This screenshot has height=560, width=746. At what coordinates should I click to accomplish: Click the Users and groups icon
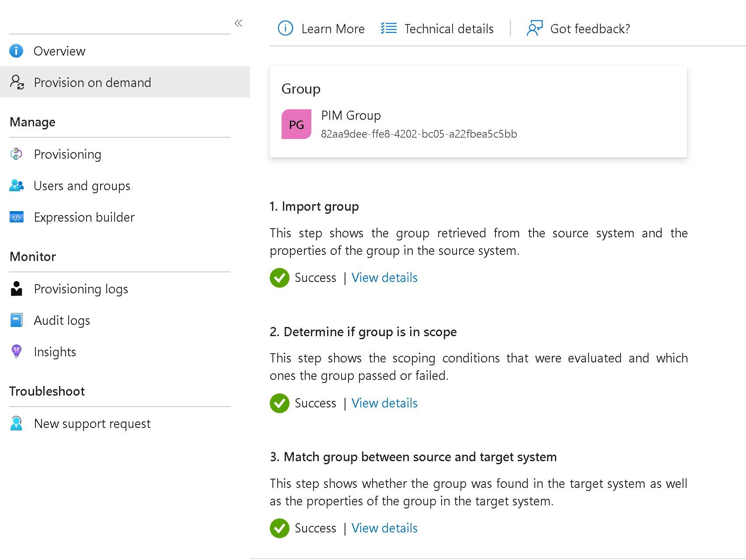tap(17, 186)
